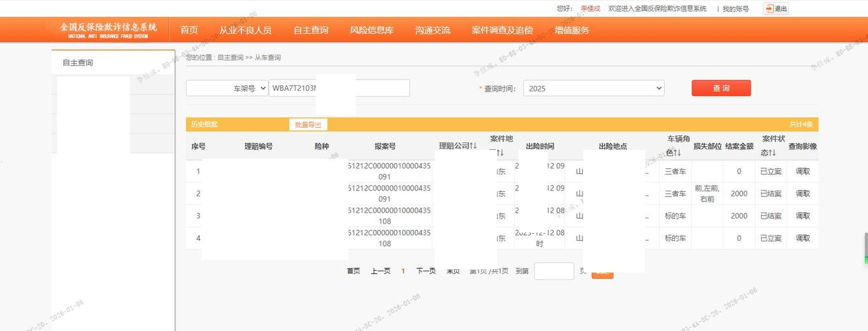The width and height of the screenshot is (868, 331).
Task: Open the 增值服务 menu
Action: click(x=571, y=30)
